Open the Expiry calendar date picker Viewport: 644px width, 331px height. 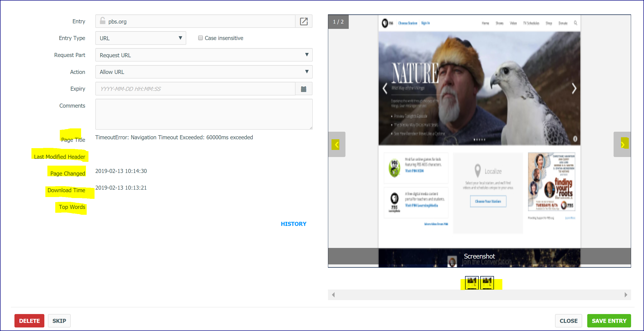pos(304,89)
